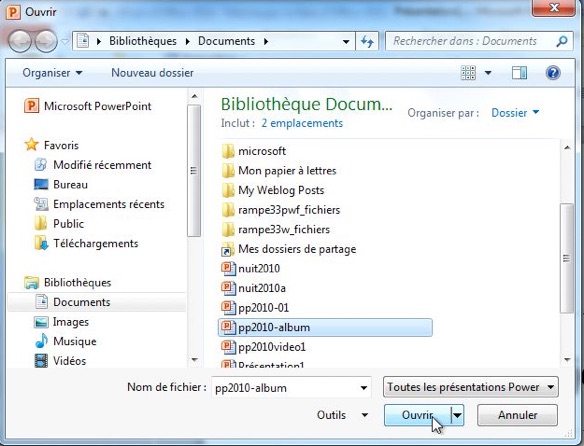Select the Microsoft PowerPoint sidebar item
This screenshot has height=446, width=584.
click(88, 106)
